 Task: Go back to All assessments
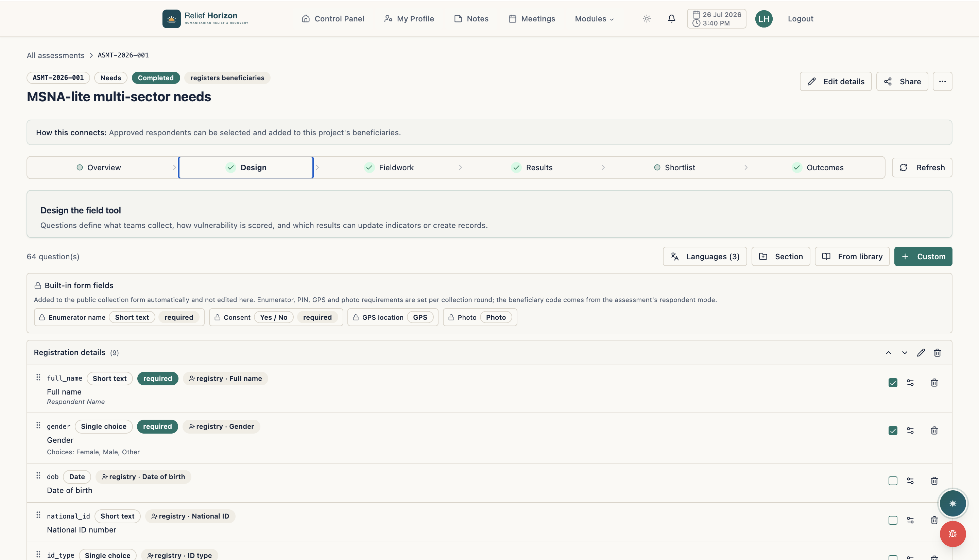coord(55,55)
